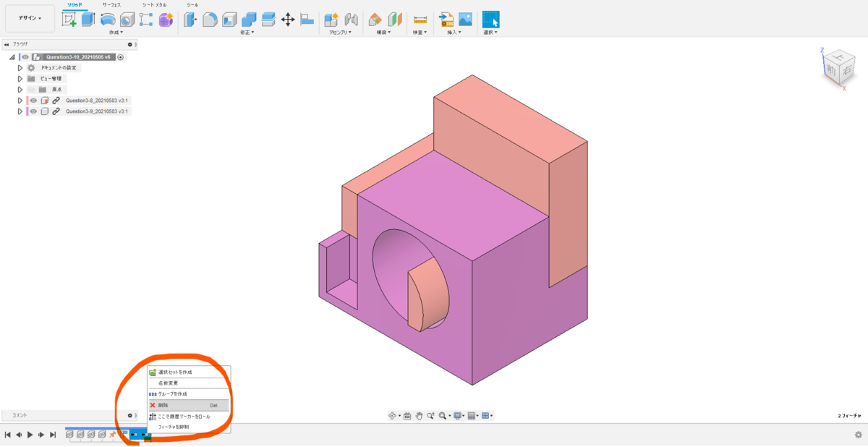
Task: Open the Display Settings dropdown
Action: 458,416
